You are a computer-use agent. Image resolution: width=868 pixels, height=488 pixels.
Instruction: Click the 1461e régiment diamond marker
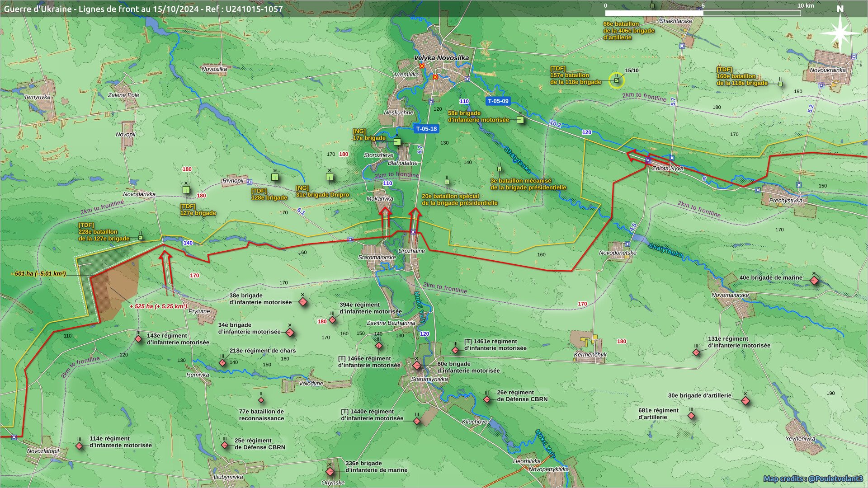pos(455,350)
